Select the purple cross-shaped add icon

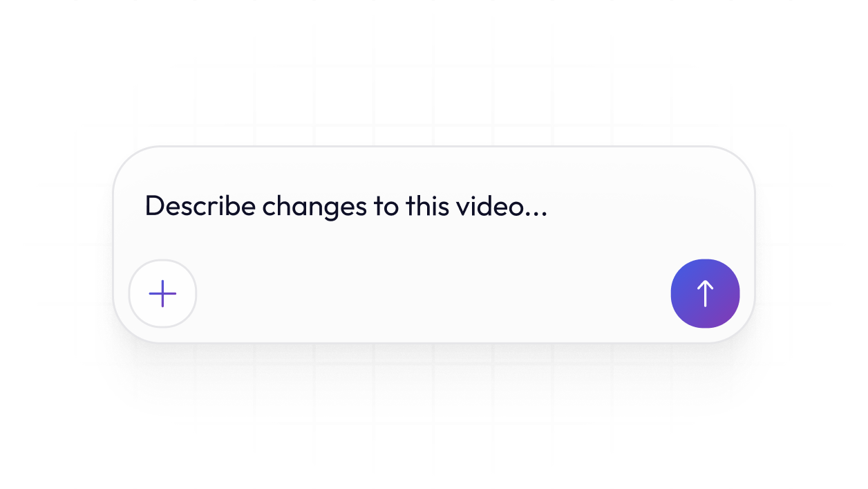162,294
